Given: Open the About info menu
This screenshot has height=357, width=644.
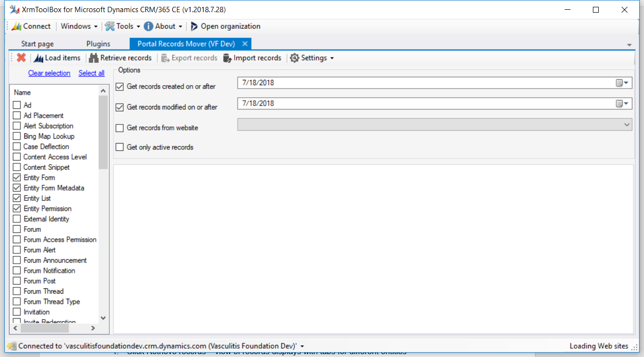Looking at the screenshot, I should [x=163, y=26].
